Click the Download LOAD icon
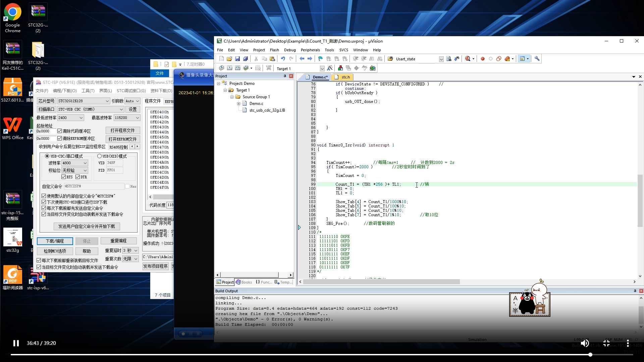Viewport: 644px width, 362px height. (x=269, y=68)
